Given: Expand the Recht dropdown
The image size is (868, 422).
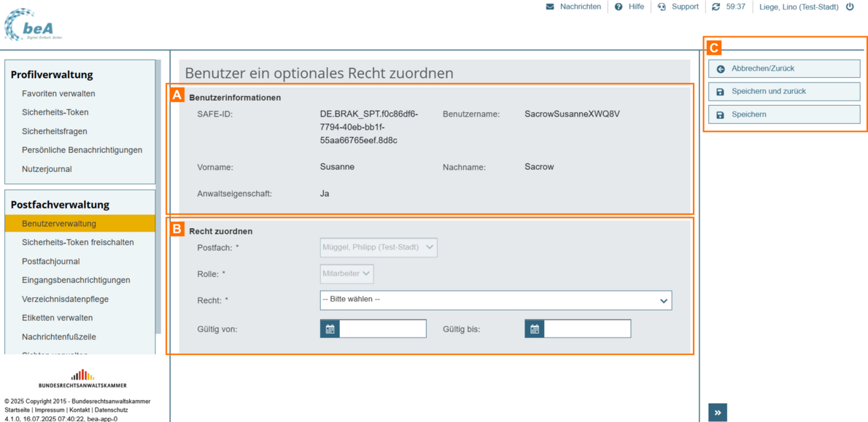Looking at the screenshot, I should pyautogui.click(x=496, y=300).
